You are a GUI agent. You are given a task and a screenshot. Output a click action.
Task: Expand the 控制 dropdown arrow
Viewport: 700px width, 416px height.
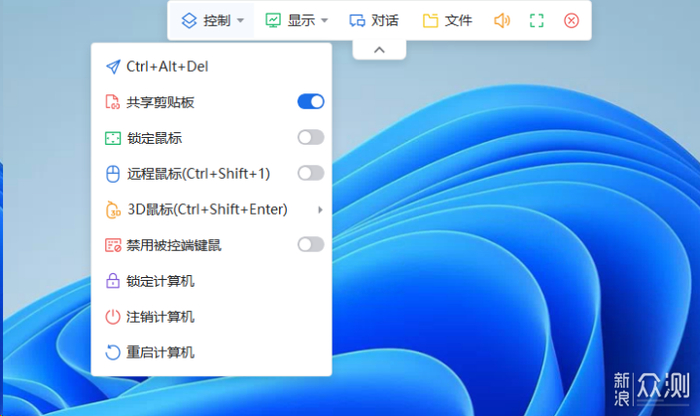[241, 21]
